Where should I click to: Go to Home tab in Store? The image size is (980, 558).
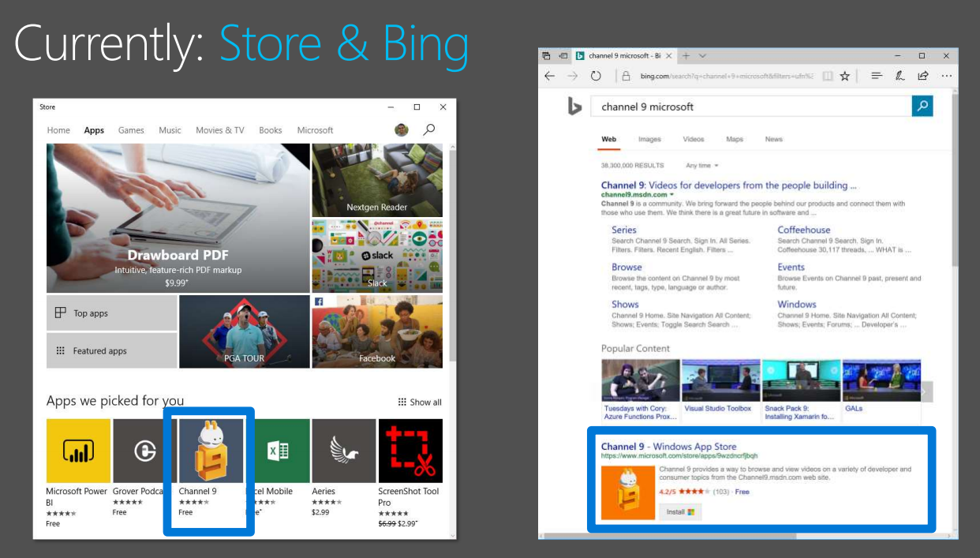click(x=58, y=130)
